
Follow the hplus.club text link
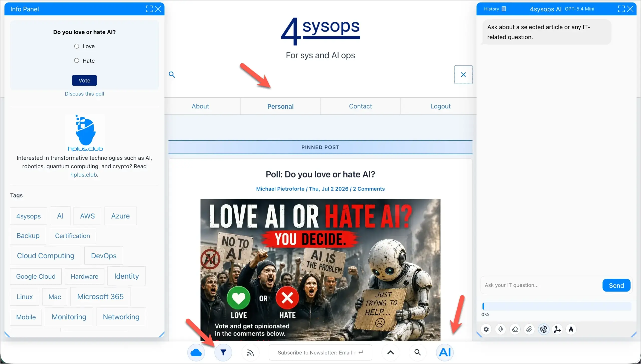(84, 175)
